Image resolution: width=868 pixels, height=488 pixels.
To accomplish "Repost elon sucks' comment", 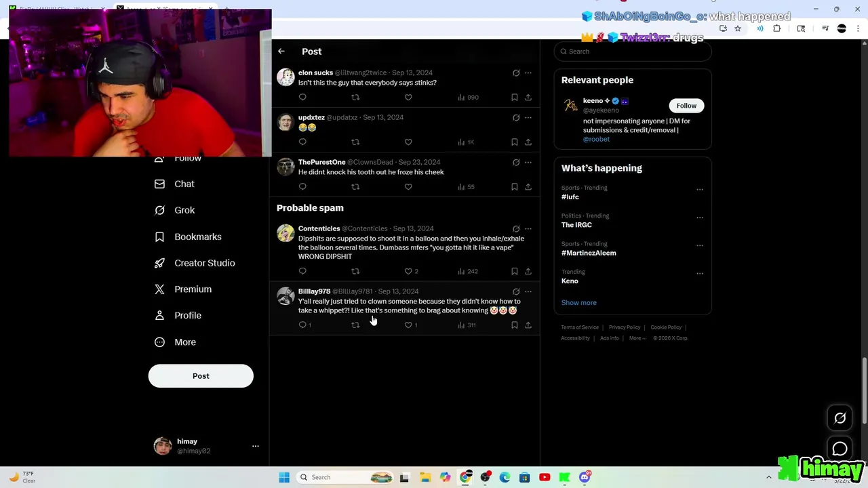I will tap(355, 98).
